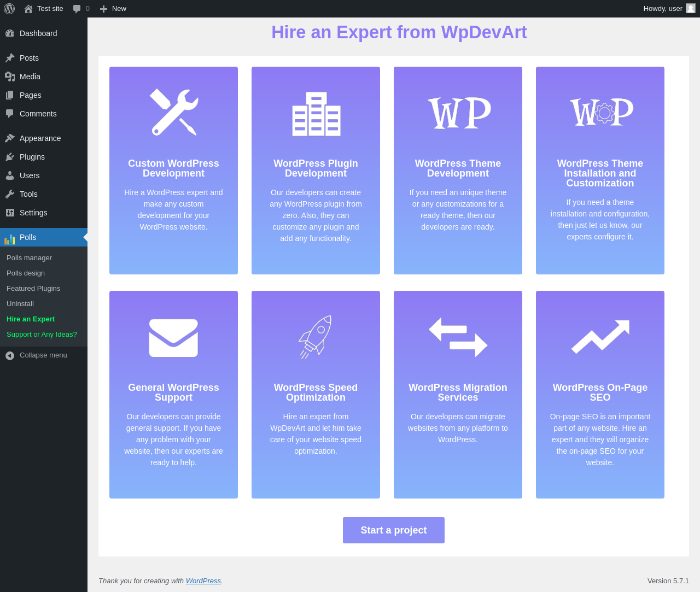Click the Hire an Expert from WpDevArt title

point(399,32)
